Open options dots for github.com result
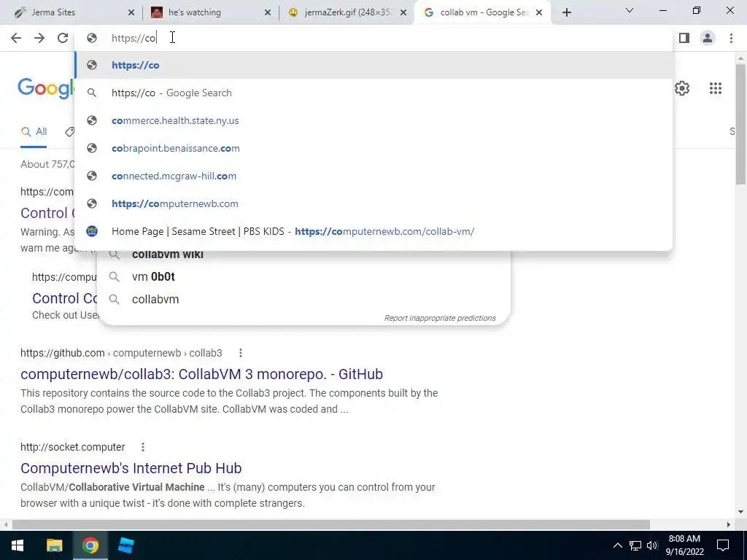The height and width of the screenshot is (560, 747). pos(241,353)
